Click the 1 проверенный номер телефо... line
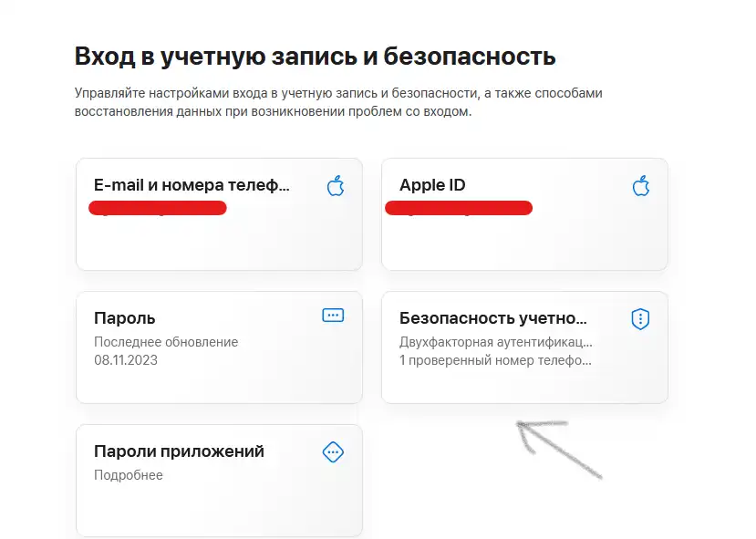The image size is (756, 539). click(x=495, y=360)
